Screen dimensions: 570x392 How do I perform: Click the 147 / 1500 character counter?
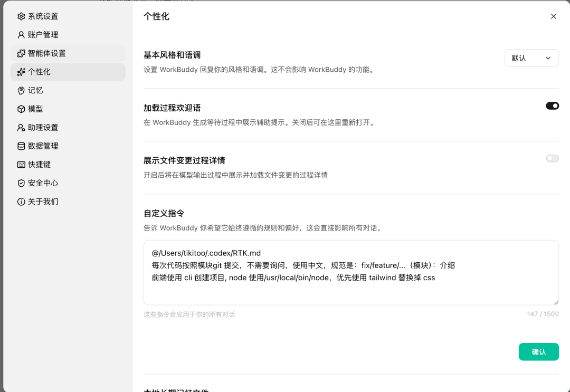point(543,314)
